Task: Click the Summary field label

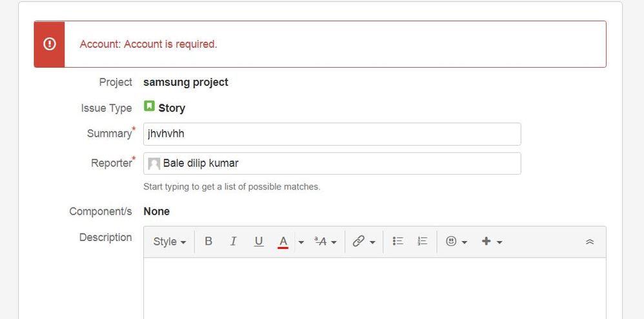Action: coord(109,133)
